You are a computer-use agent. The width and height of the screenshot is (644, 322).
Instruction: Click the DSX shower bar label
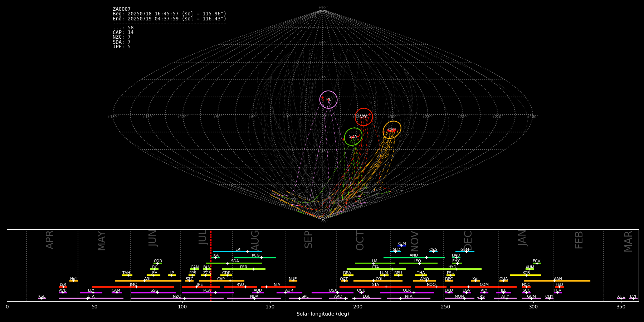(x=333, y=291)
